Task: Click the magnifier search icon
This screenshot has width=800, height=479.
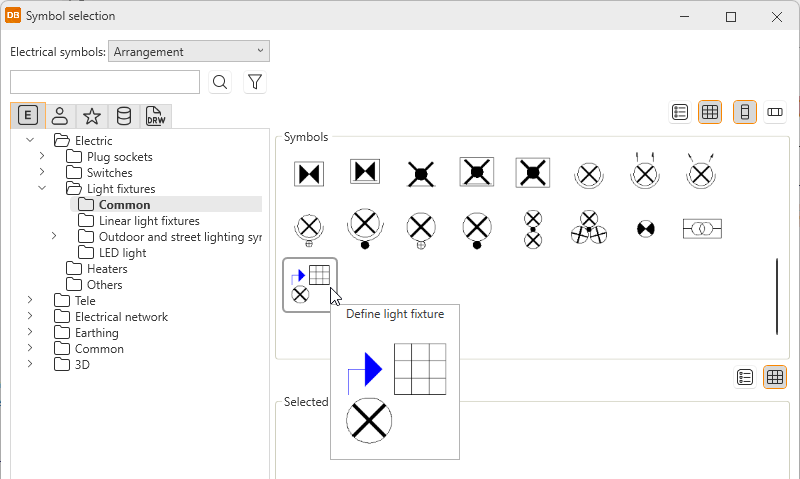Action: click(221, 82)
